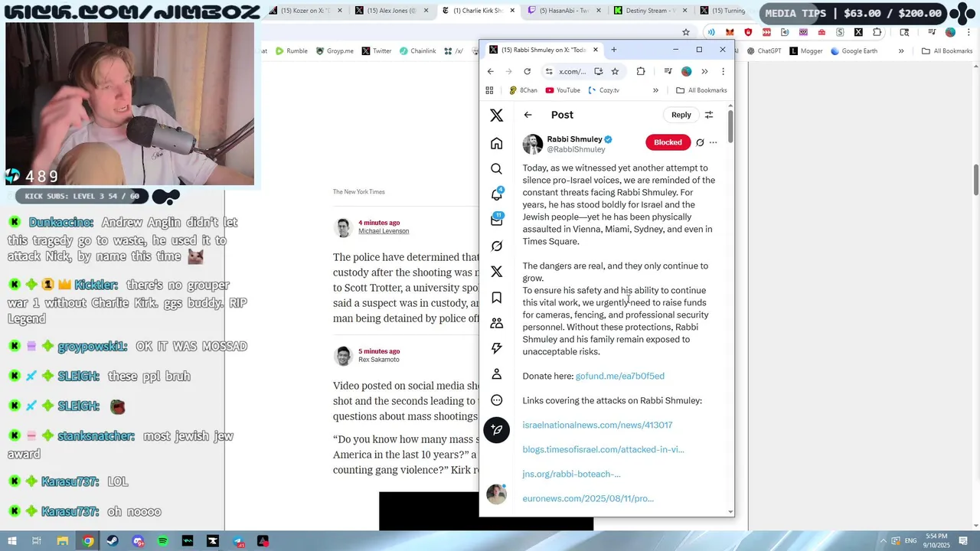Open Grok icon in X sidebar
This screenshot has height=551, width=980.
coord(496,246)
